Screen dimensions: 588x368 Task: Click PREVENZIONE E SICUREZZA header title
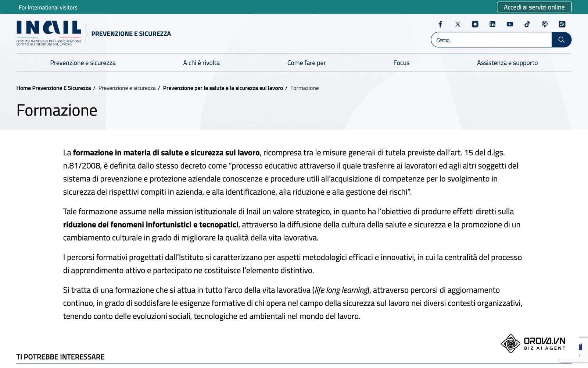(x=131, y=34)
